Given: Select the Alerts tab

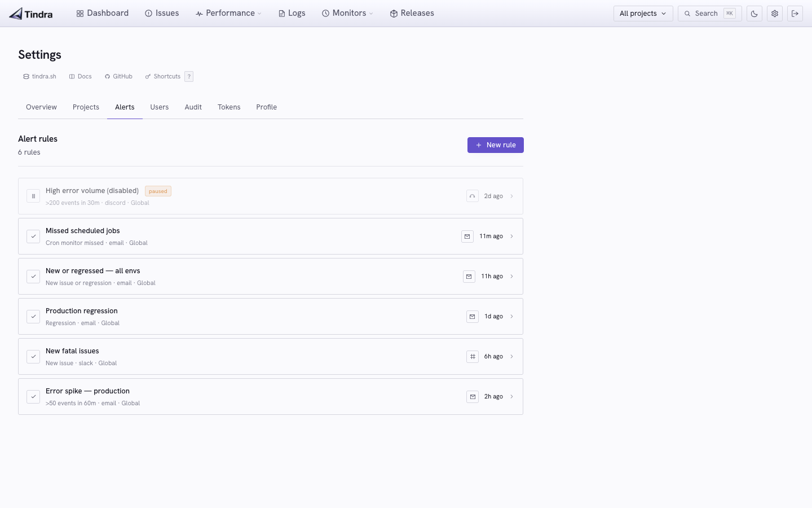Looking at the screenshot, I should coord(125,107).
